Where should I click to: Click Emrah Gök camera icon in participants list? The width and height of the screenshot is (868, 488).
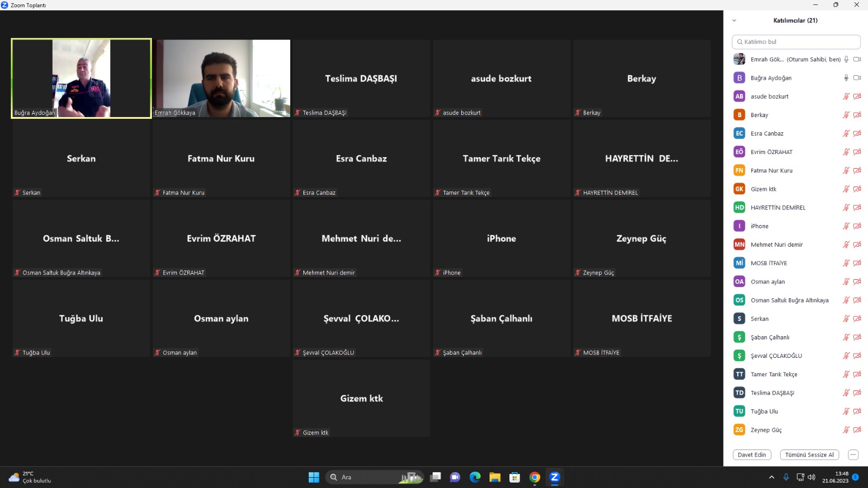point(857,60)
